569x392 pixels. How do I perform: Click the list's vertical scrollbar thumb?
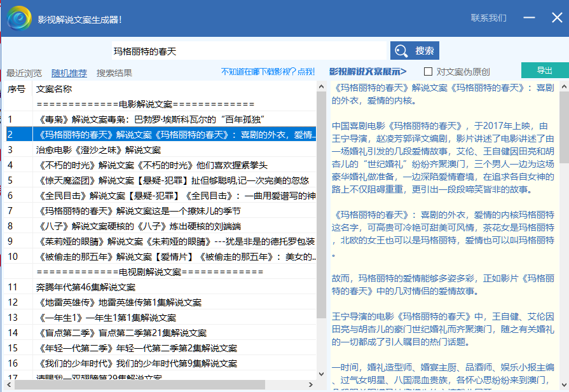(321, 205)
